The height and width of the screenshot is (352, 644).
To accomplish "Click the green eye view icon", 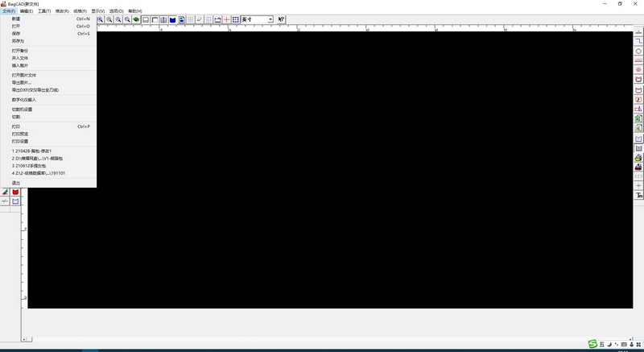I will coord(136,19).
